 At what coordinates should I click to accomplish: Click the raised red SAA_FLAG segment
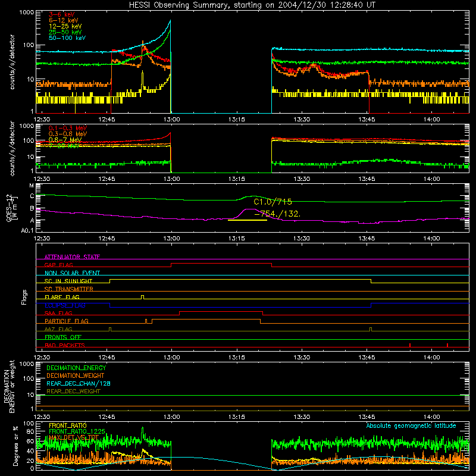221,312
